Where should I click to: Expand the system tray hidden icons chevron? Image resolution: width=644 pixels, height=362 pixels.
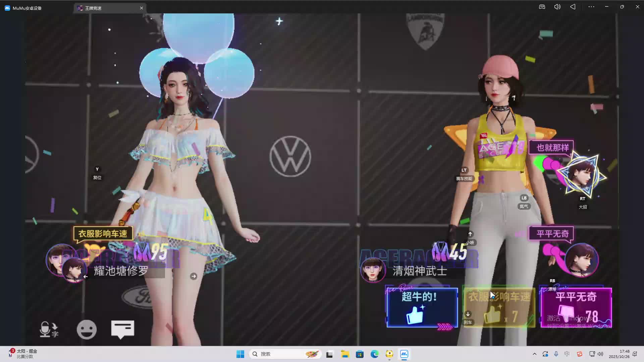click(x=534, y=354)
